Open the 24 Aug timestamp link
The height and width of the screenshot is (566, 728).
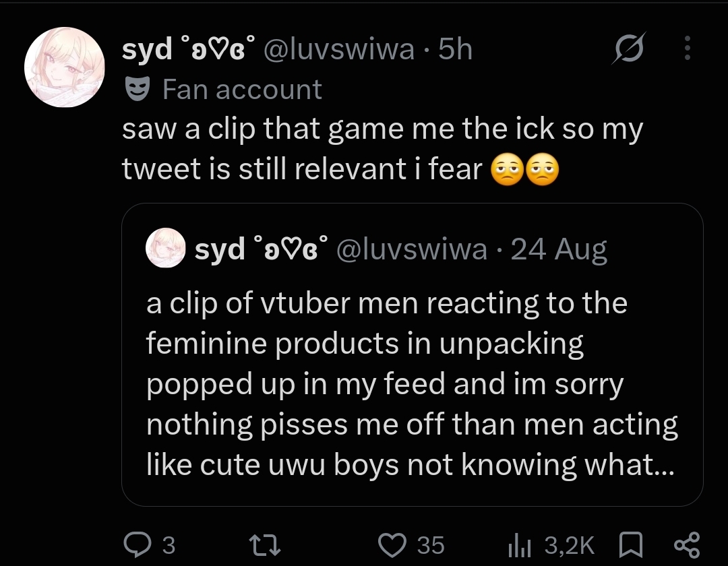point(559,249)
